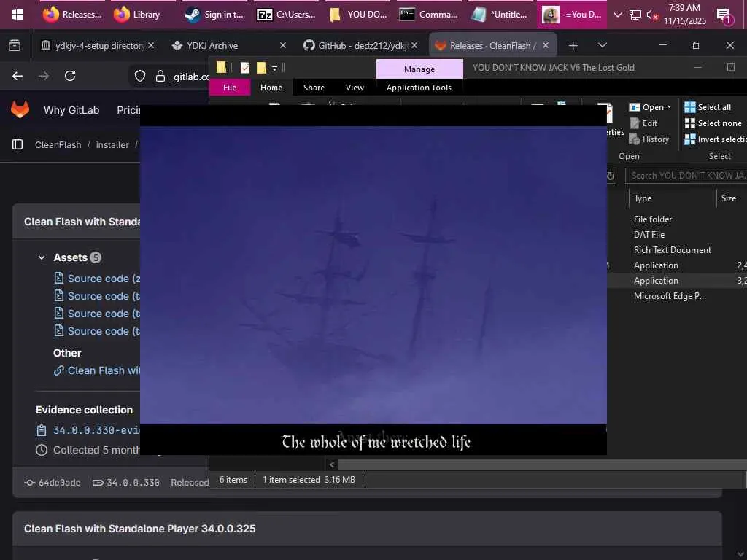Screen dimensions: 747x560
Task: Click the site padlock icon
Action: tap(160, 76)
